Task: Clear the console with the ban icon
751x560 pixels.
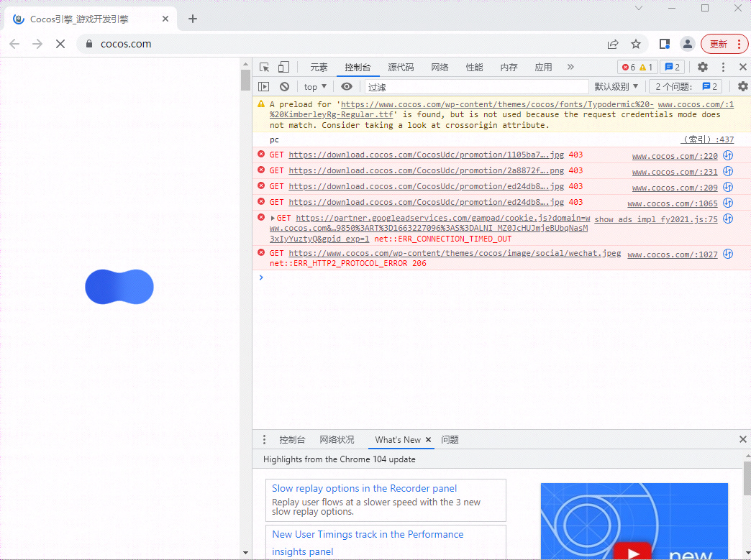Action: (284, 87)
